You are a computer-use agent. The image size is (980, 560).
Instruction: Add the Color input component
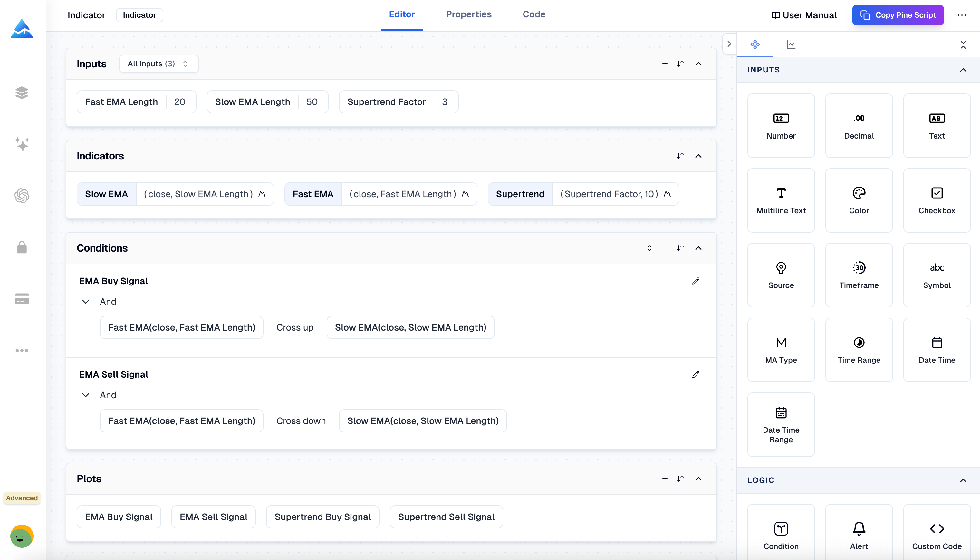point(859,200)
